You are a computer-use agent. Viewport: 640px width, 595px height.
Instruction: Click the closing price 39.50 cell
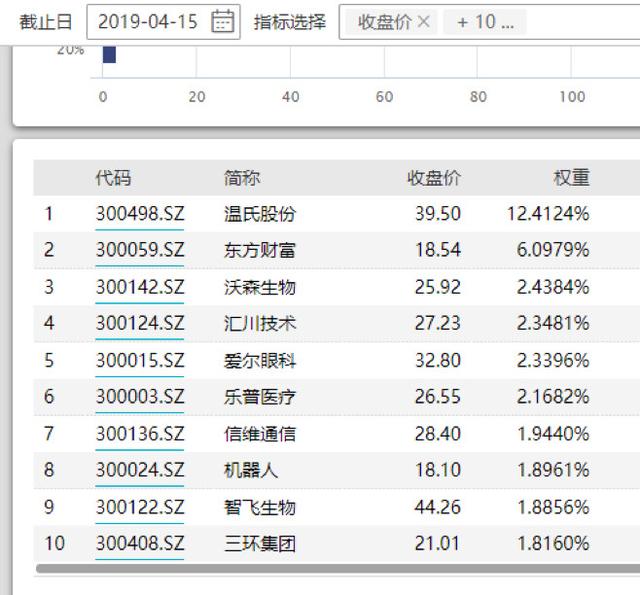point(438,214)
